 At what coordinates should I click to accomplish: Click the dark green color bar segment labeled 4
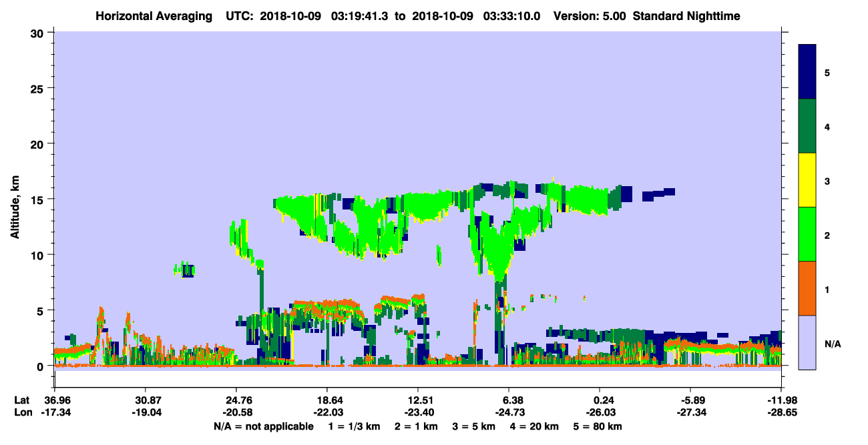tap(807, 126)
